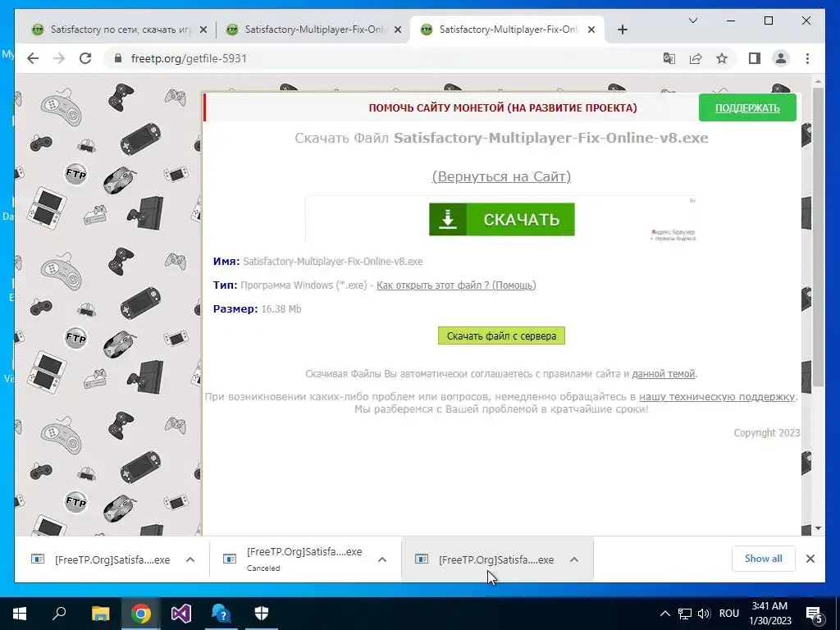Click the scrollbar up arrow
Viewport: 840px width, 630px height.
pyautogui.click(x=818, y=82)
